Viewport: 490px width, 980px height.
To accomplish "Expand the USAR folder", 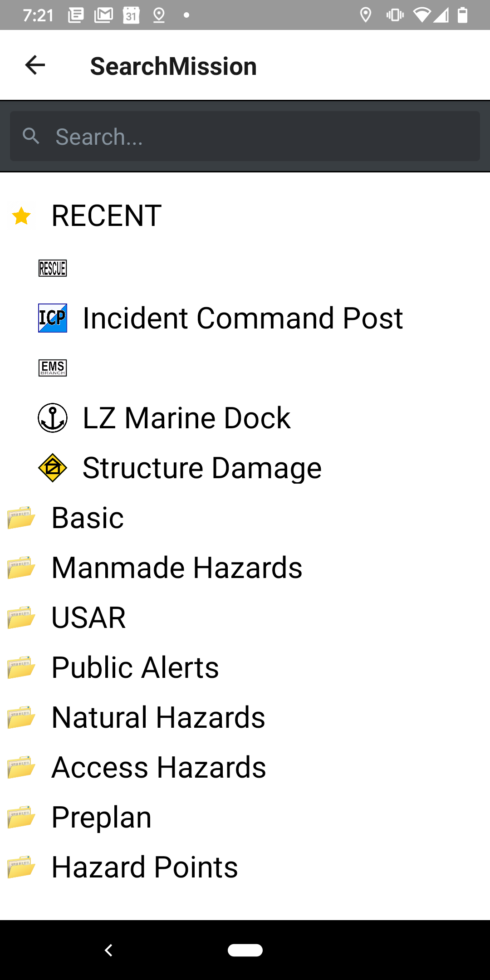I will 245,617.
